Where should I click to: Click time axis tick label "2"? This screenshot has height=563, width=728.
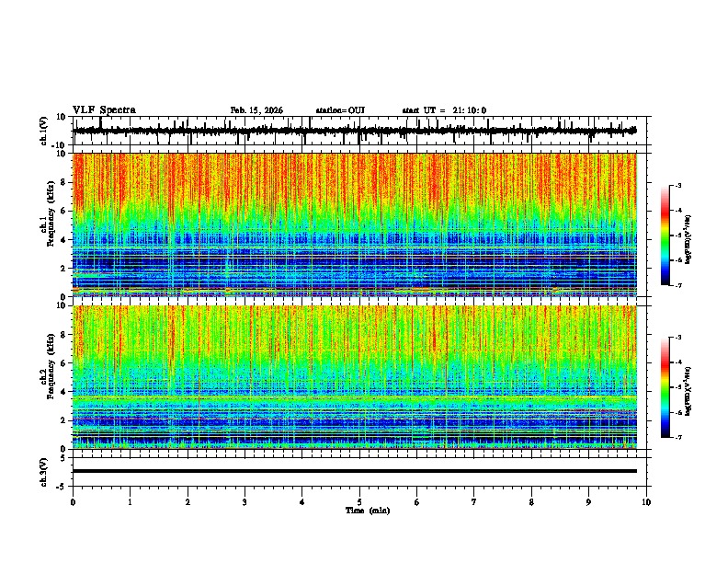tap(188, 502)
